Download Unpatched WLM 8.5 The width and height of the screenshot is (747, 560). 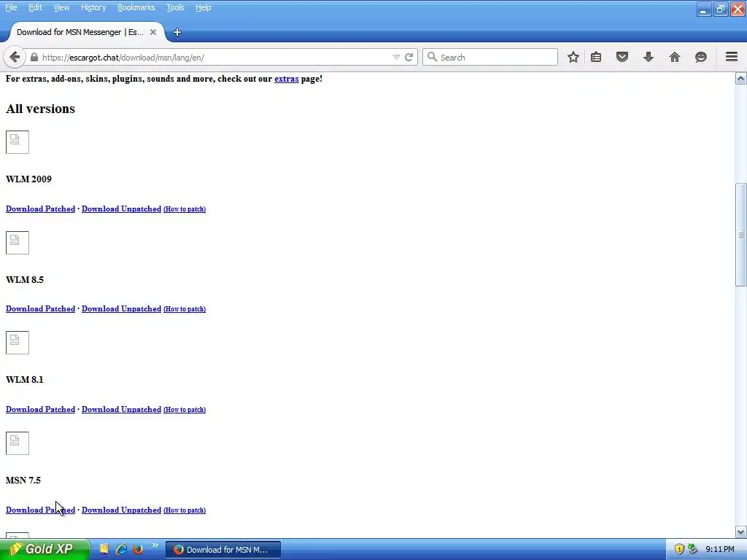[x=122, y=308]
